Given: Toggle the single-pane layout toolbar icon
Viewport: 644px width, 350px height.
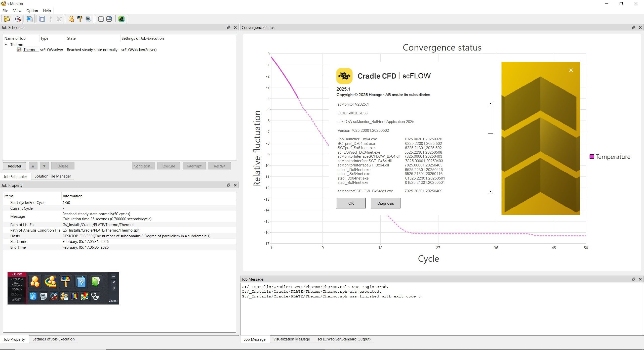Looking at the screenshot, I should pos(101,19).
